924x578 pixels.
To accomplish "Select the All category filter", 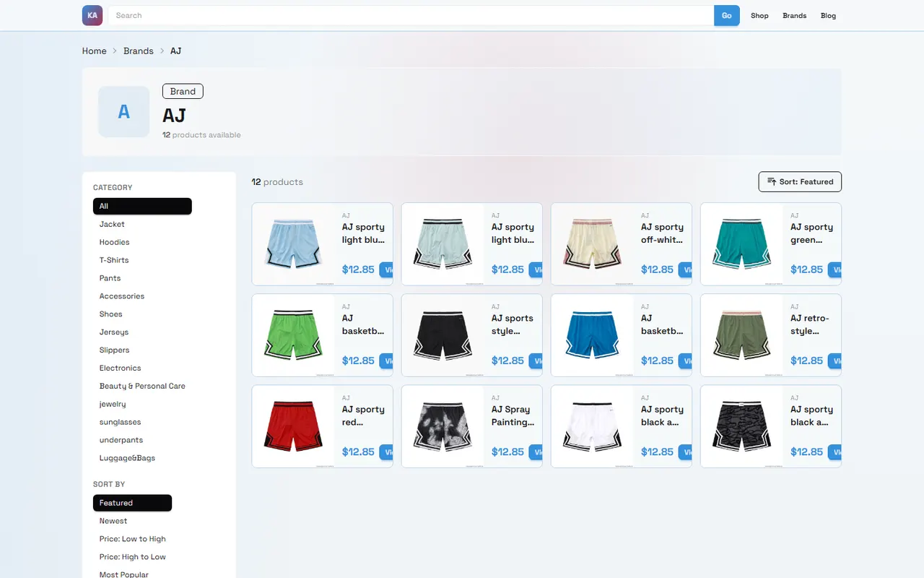I will [142, 206].
